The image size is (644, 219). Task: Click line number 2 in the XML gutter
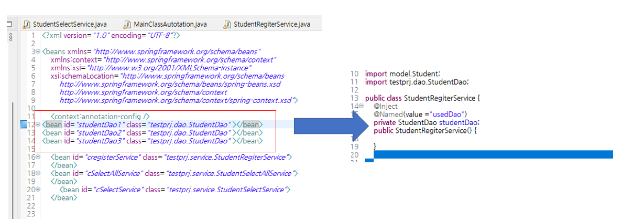33,44
